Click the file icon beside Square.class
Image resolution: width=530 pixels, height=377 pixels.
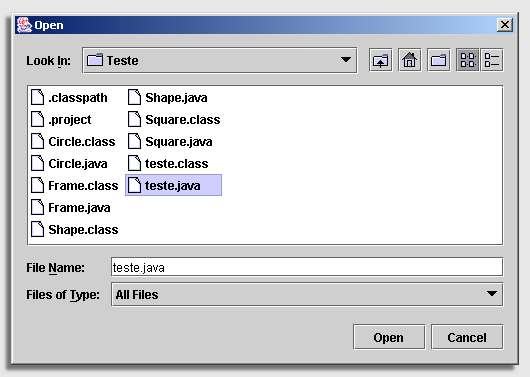134,119
